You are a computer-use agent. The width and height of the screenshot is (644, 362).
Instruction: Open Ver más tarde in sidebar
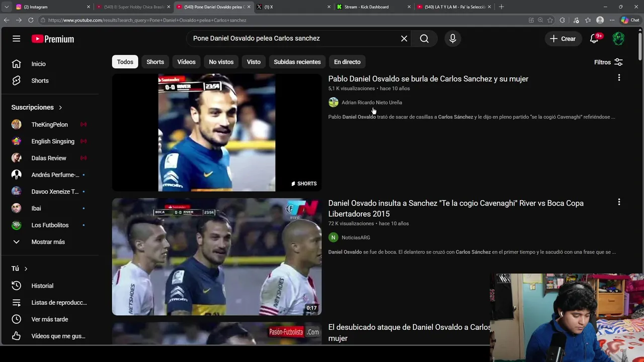(x=50, y=319)
